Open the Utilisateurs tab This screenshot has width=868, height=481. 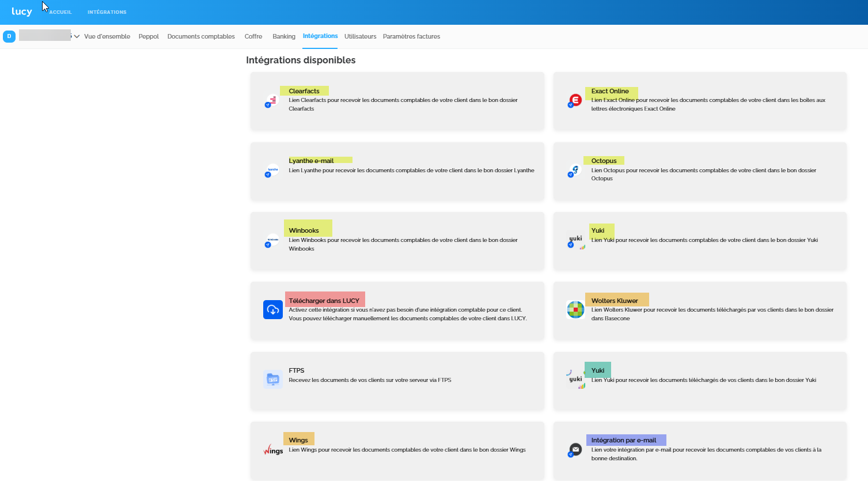(361, 36)
